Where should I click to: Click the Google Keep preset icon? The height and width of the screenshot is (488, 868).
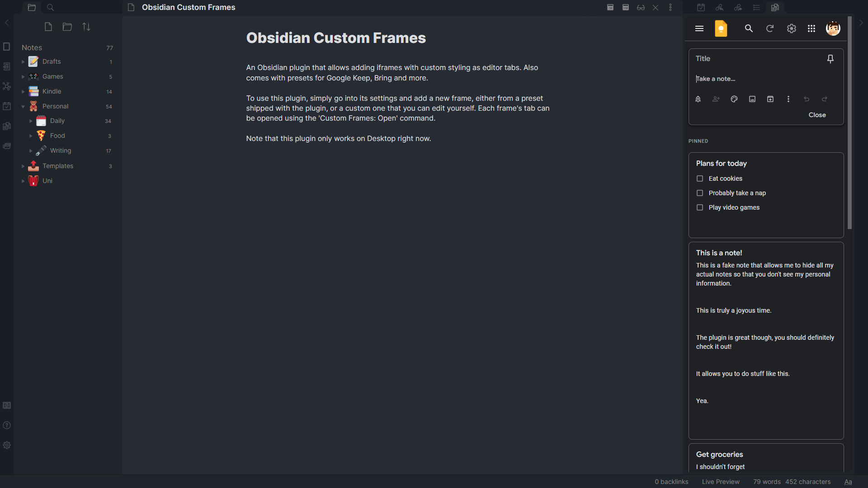coord(721,28)
